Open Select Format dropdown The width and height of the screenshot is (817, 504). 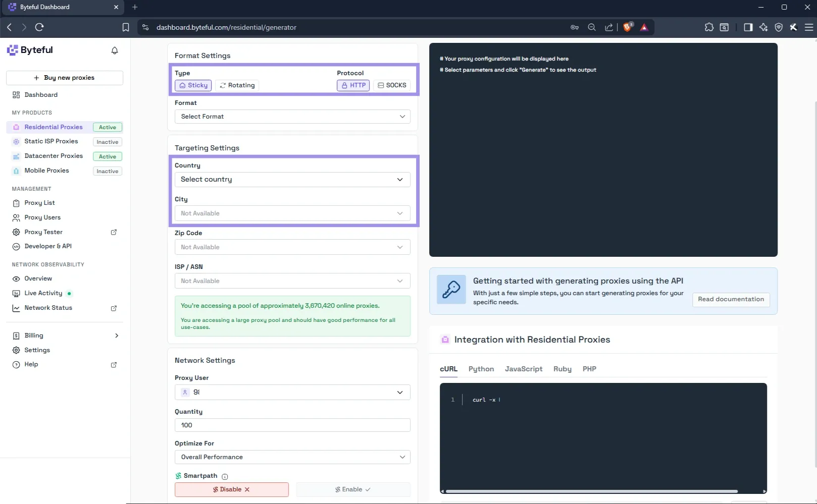[292, 117]
